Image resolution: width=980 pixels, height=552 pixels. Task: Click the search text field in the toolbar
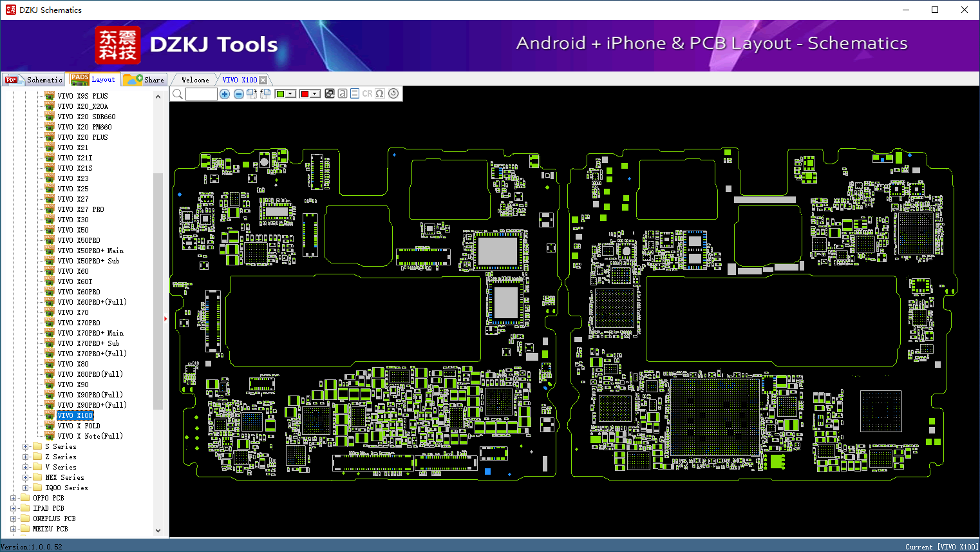pyautogui.click(x=201, y=94)
